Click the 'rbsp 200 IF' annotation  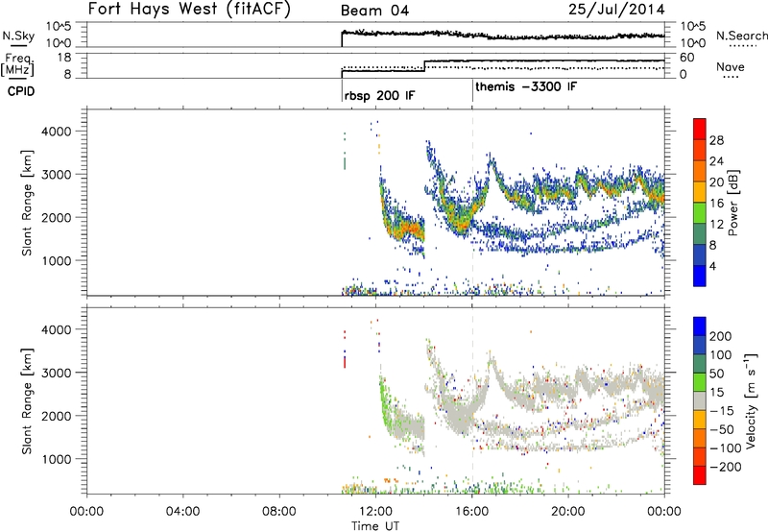[x=379, y=95]
